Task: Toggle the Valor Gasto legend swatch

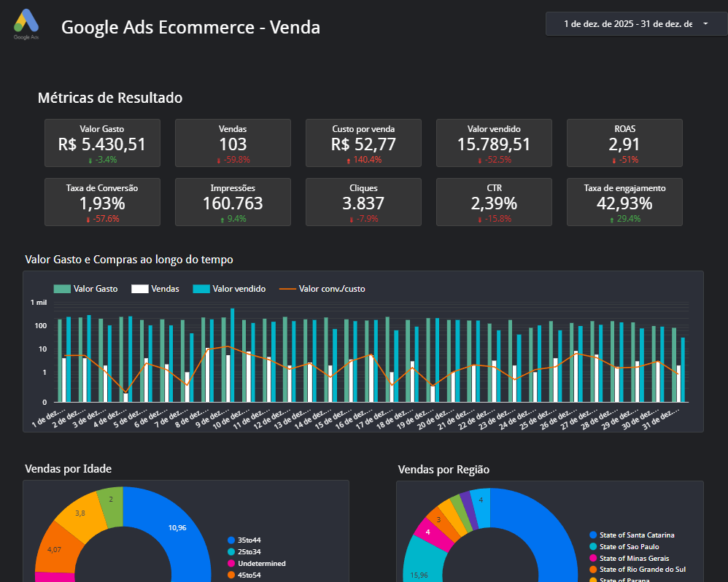Action: (x=62, y=289)
